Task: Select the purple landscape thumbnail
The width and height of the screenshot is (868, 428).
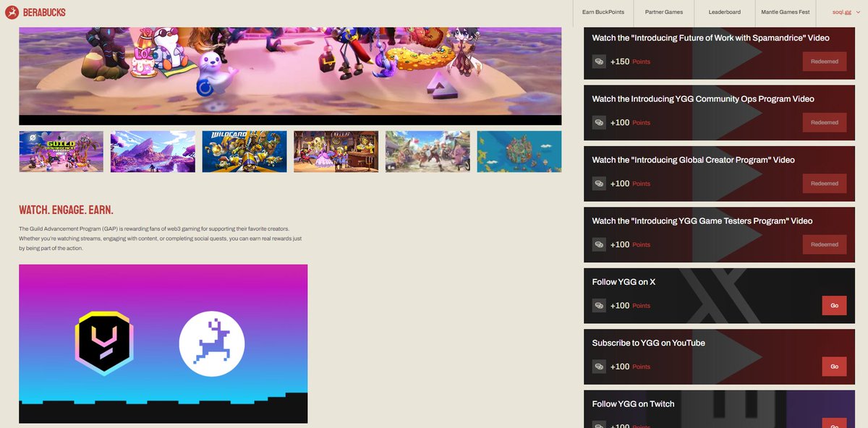Action: [x=153, y=151]
